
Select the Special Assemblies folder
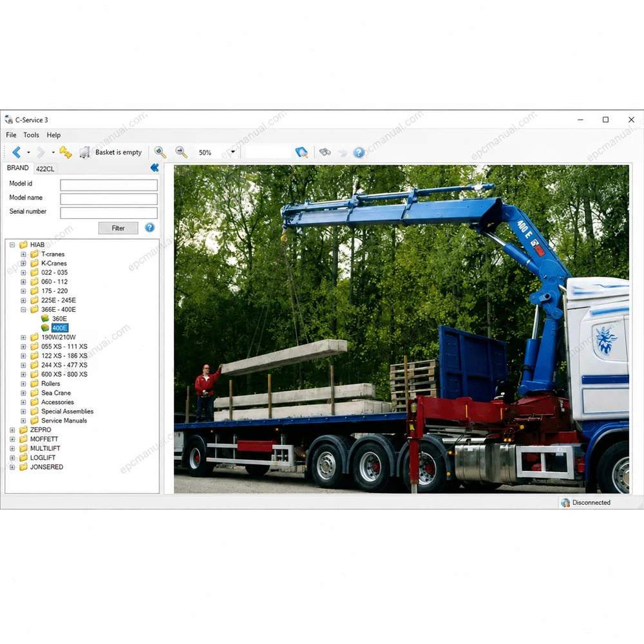click(68, 411)
